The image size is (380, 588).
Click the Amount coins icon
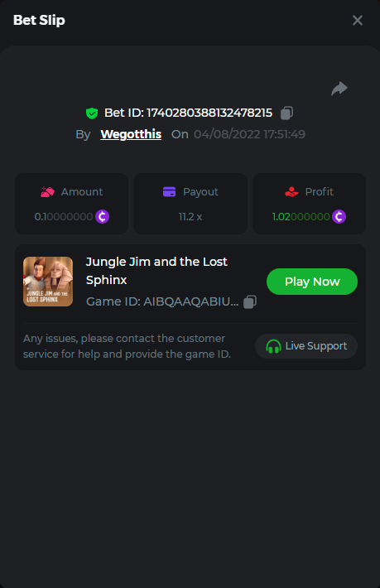click(47, 192)
